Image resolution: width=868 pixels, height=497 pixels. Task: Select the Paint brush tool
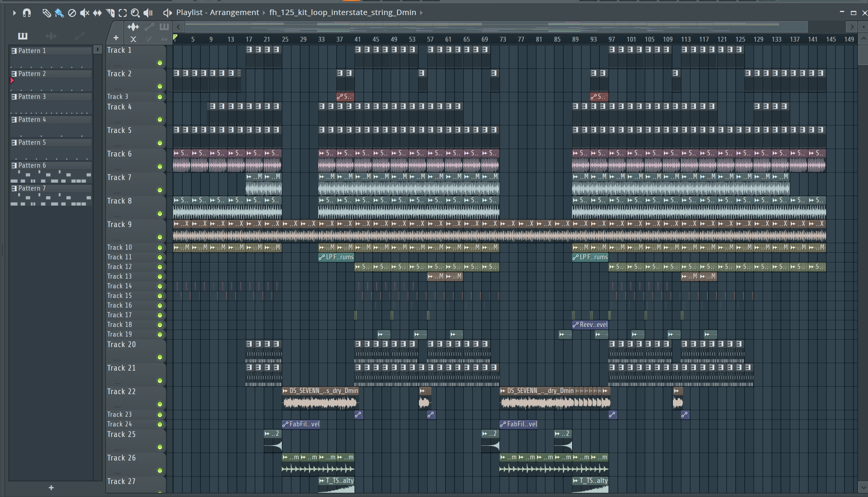tap(59, 13)
